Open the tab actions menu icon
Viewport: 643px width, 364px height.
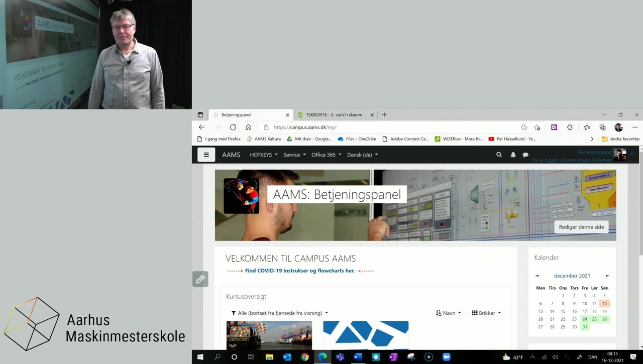(x=200, y=115)
